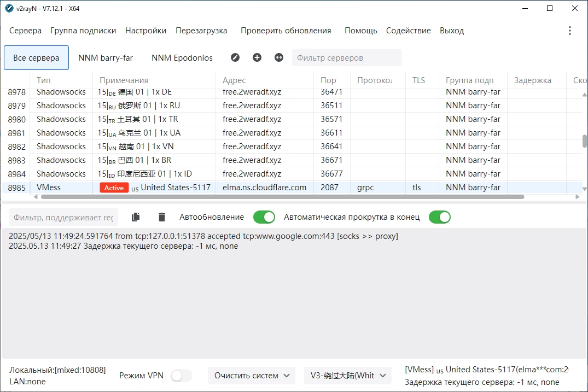The image size is (588, 392).
Task: Sort by the Адрес column header
Action: click(265, 80)
